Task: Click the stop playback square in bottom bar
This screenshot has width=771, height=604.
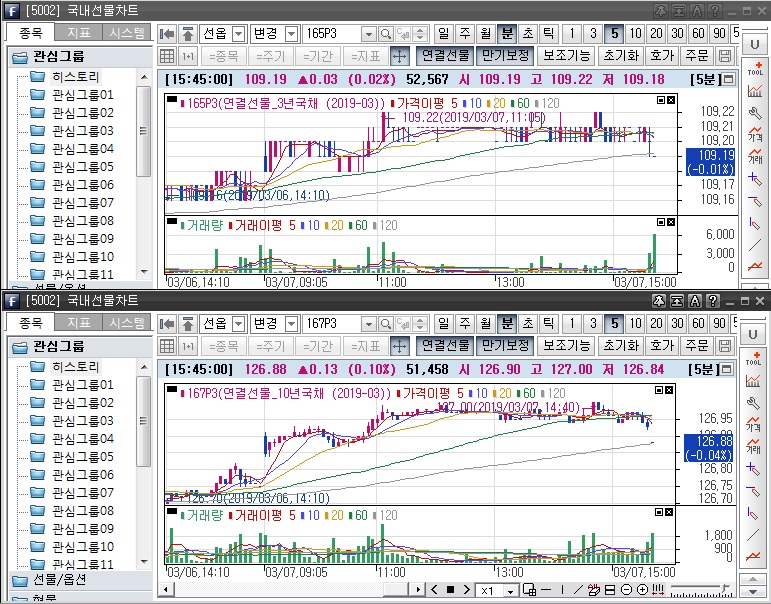Action: click(x=450, y=590)
